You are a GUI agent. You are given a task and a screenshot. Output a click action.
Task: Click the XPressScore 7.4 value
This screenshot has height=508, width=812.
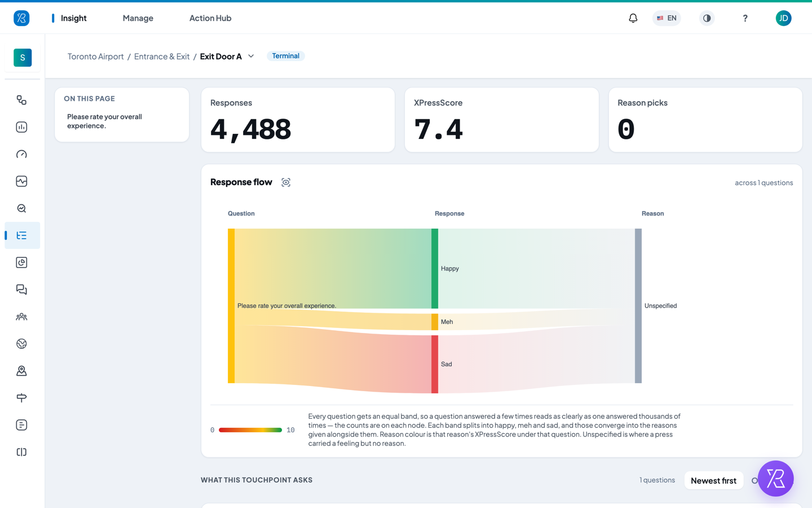coord(439,129)
